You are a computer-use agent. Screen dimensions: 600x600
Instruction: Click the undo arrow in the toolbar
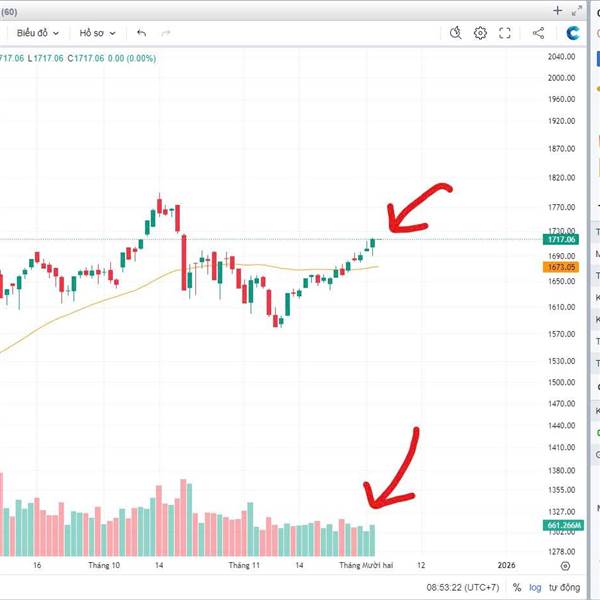[141, 33]
